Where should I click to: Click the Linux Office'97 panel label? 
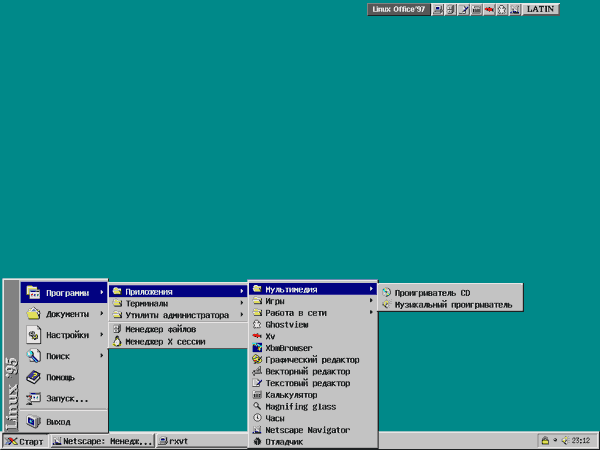coord(398,9)
